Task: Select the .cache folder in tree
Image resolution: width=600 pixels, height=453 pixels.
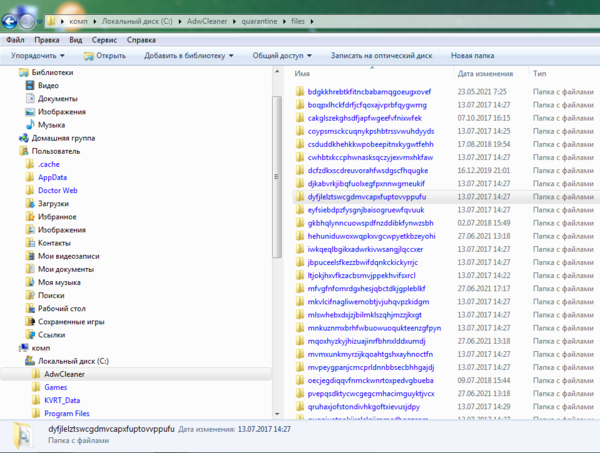Action: 49,164
